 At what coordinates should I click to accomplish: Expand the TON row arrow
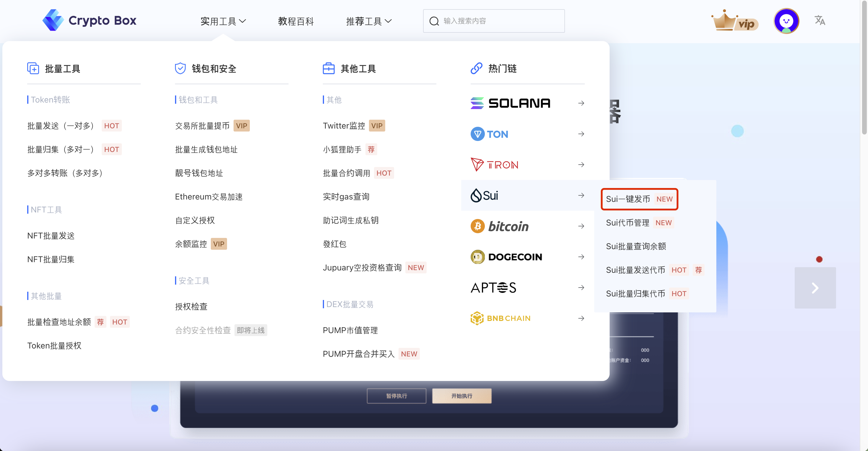pyautogui.click(x=581, y=134)
